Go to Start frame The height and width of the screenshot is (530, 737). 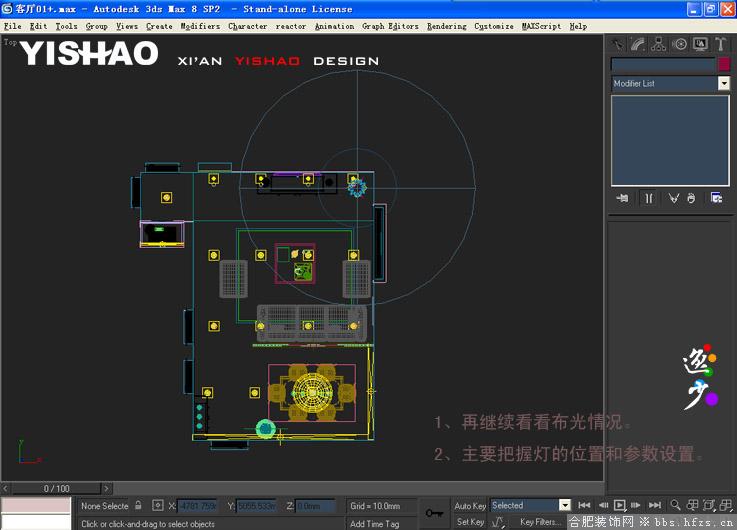coord(584,505)
